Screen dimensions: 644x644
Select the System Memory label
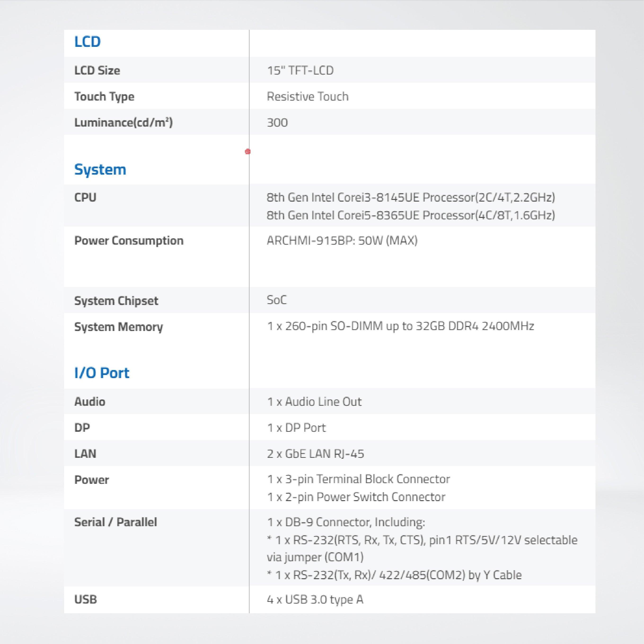click(x=118, y=327)
